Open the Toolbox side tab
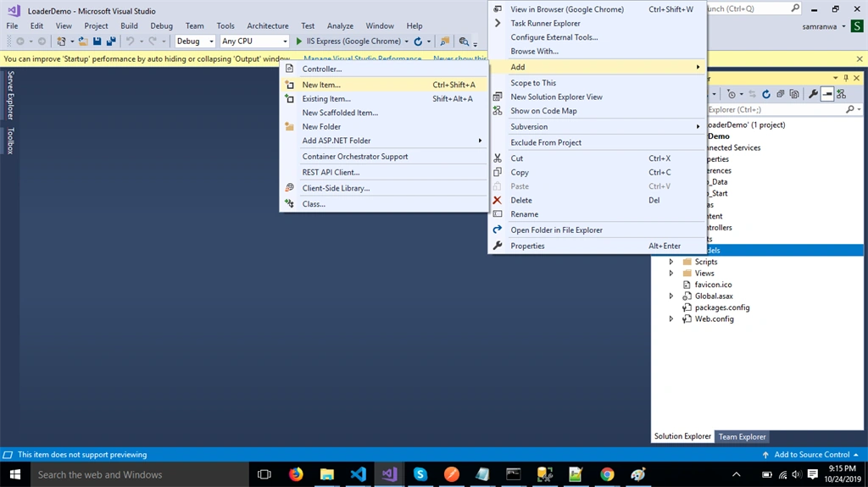This screenshot has width=868, height=487. (10, 141)
